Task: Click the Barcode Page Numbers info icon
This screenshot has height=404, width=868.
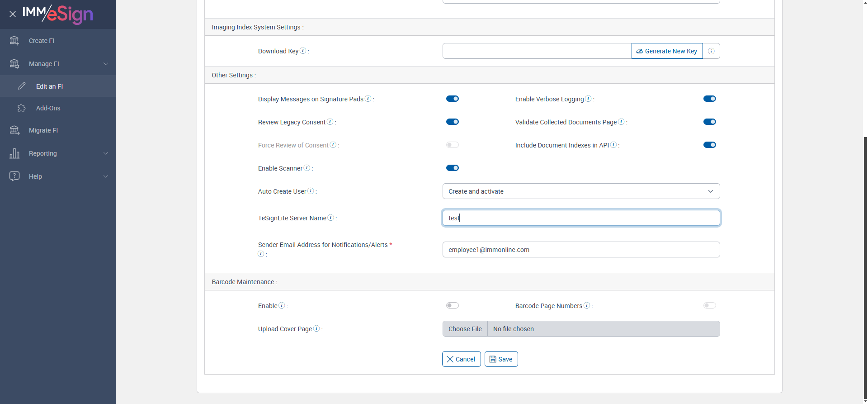Action: coord(587,305)
